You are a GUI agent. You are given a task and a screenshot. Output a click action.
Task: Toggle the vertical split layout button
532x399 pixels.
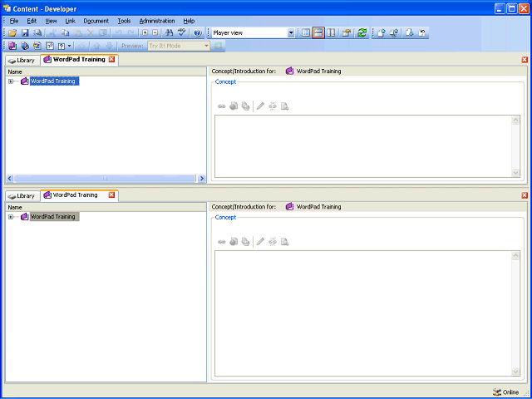click(x=331, y=33)
